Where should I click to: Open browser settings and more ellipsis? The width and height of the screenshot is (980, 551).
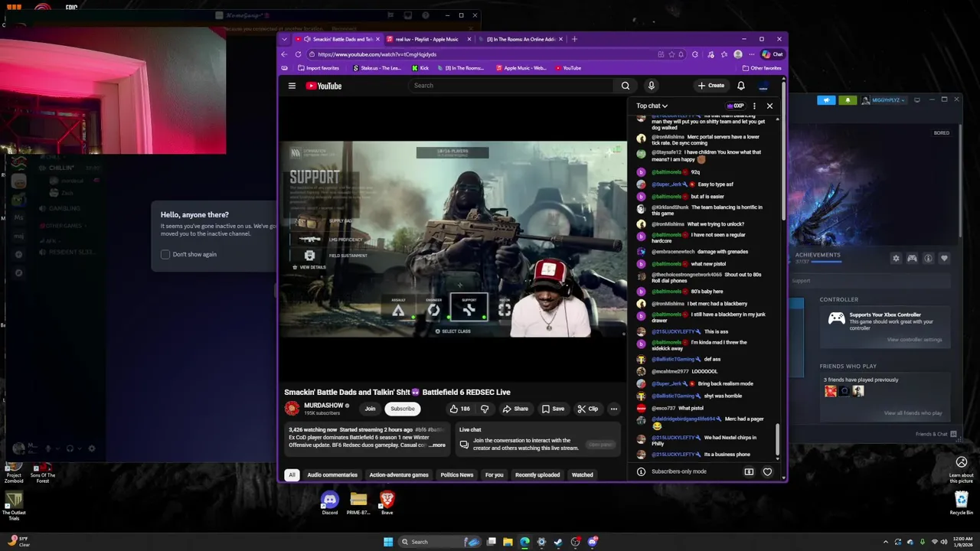tap(750, 54)
